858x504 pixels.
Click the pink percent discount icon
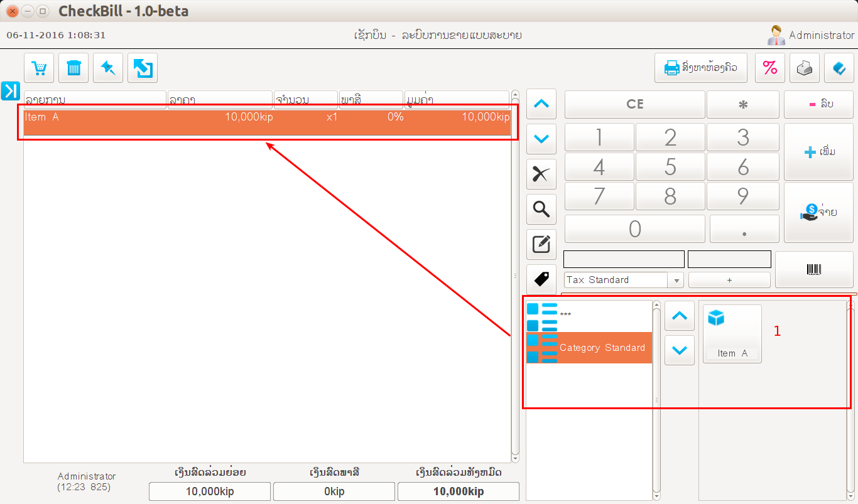[769, 68]
